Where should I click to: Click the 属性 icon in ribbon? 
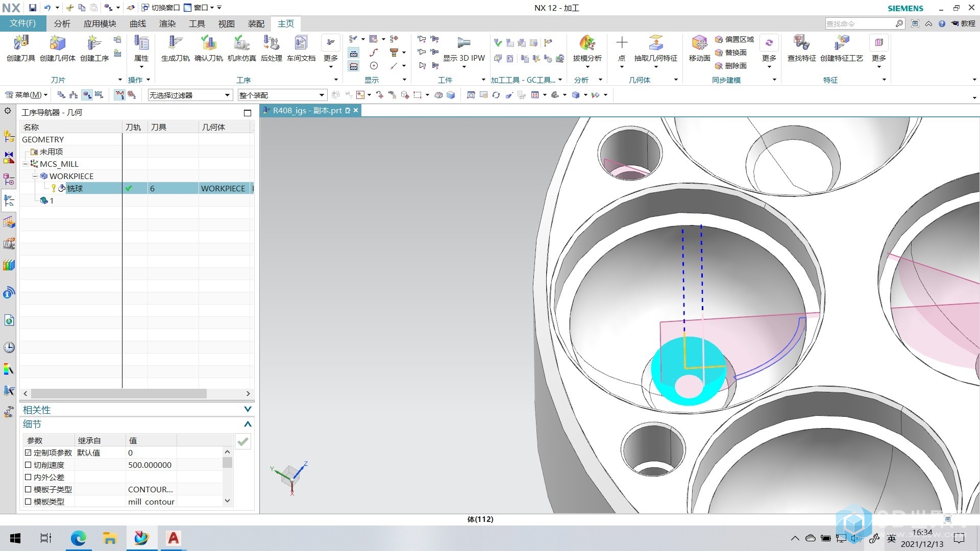click(141, 43)
